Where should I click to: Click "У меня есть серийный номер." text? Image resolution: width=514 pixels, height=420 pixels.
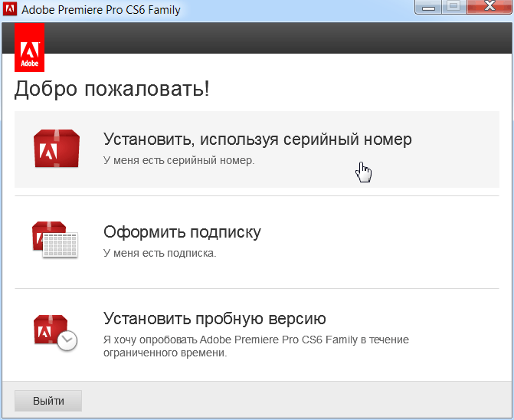tap(179, 160)
